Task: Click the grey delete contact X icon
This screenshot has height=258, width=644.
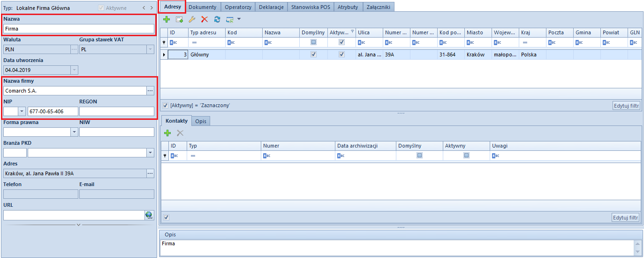Action: (180, 133)
